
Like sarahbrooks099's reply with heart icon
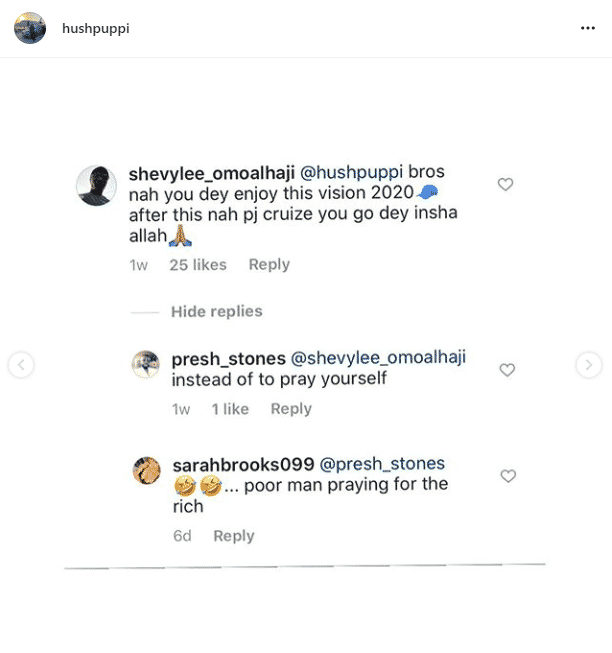tap(508, 476)
